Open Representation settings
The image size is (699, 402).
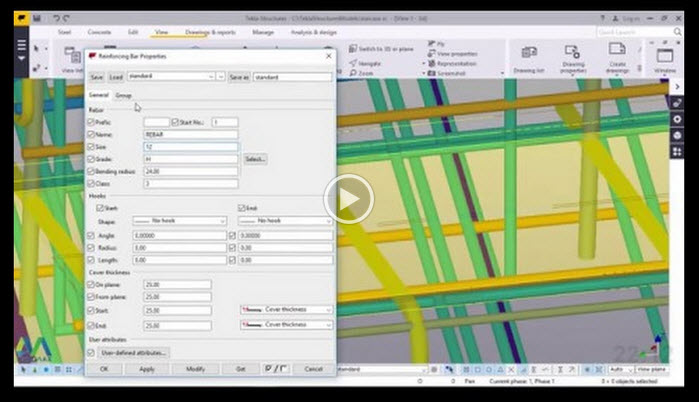coord(452,63)
